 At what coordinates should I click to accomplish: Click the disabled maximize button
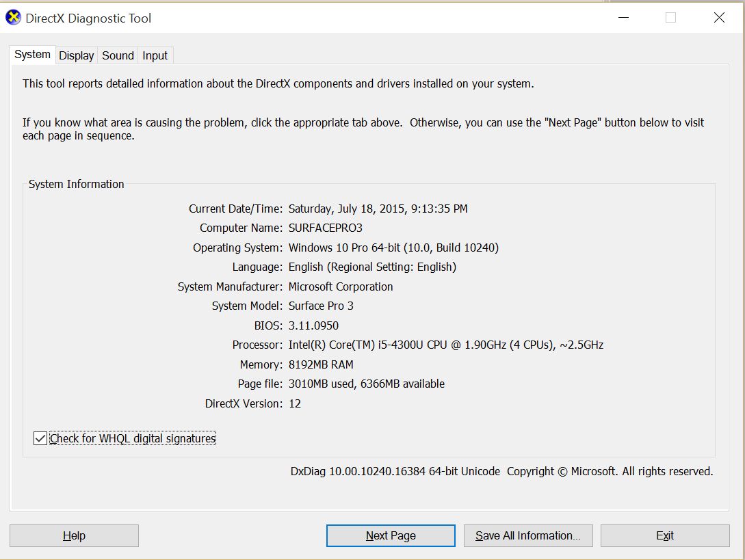pos(671,18)
